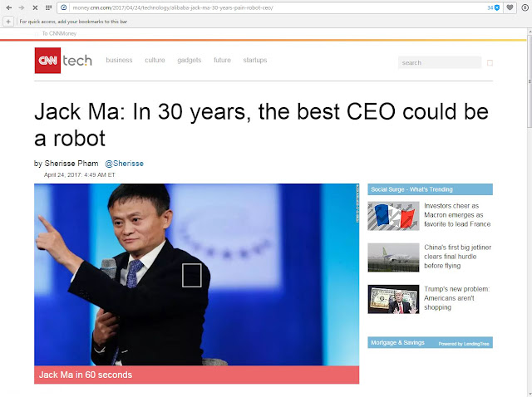Image resolution: width=532 pixels, height=397 pixels.
Task: Stop page loading with X icon
Action: click(35, 7)
